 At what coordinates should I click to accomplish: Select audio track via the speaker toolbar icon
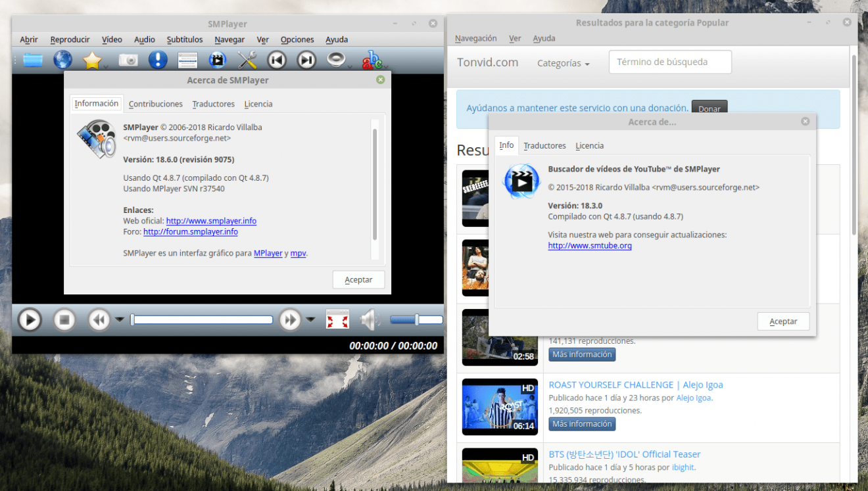tap(336, 60)
